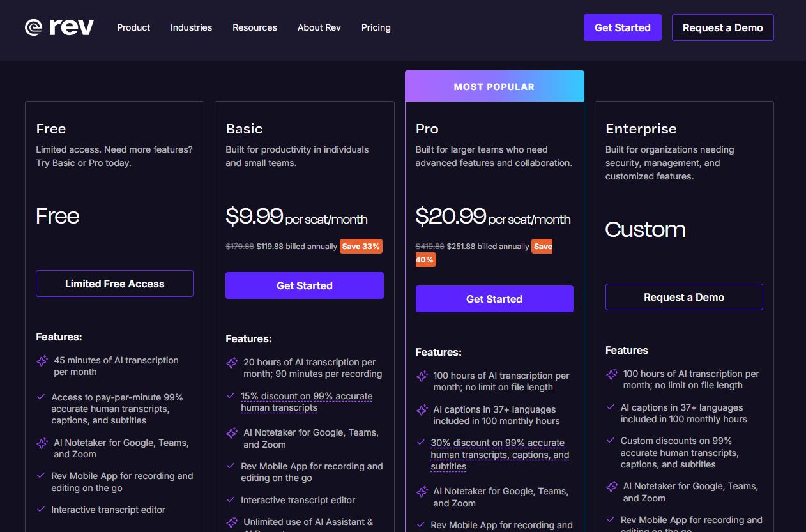Screen dimensions: 806x532
Task: Expand the Industries menu
Action: [x=190, y=27]
